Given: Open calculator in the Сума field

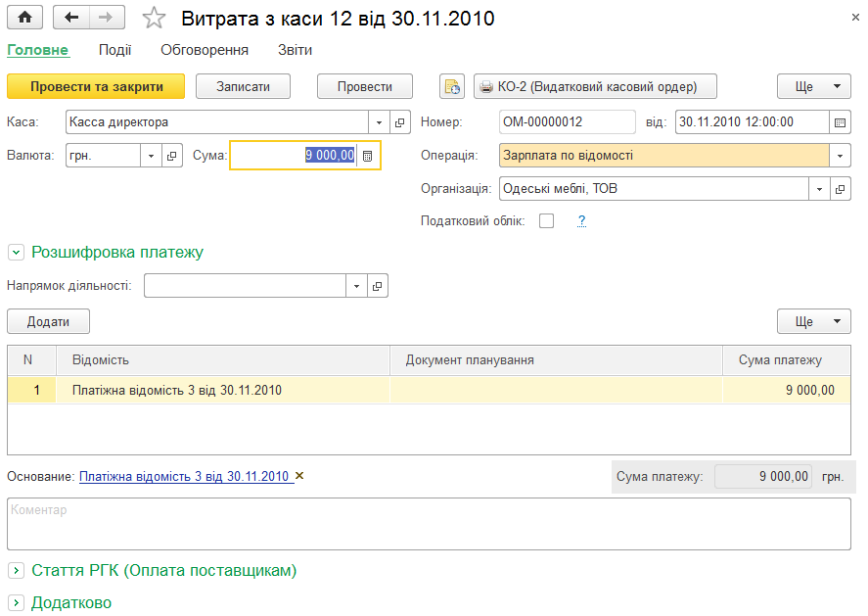Looking at the screenshot, I should (x=368, y=156).
